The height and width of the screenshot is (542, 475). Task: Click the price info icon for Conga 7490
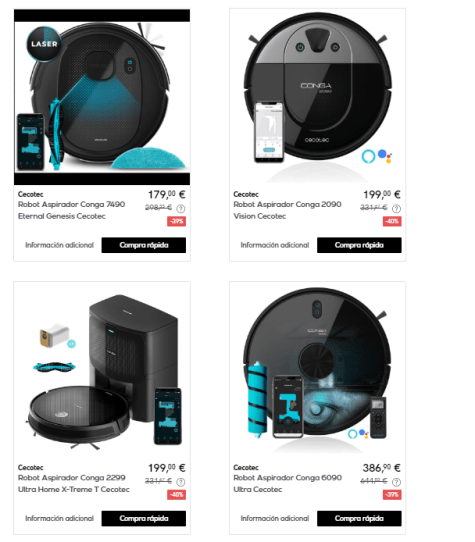[181, 208]
